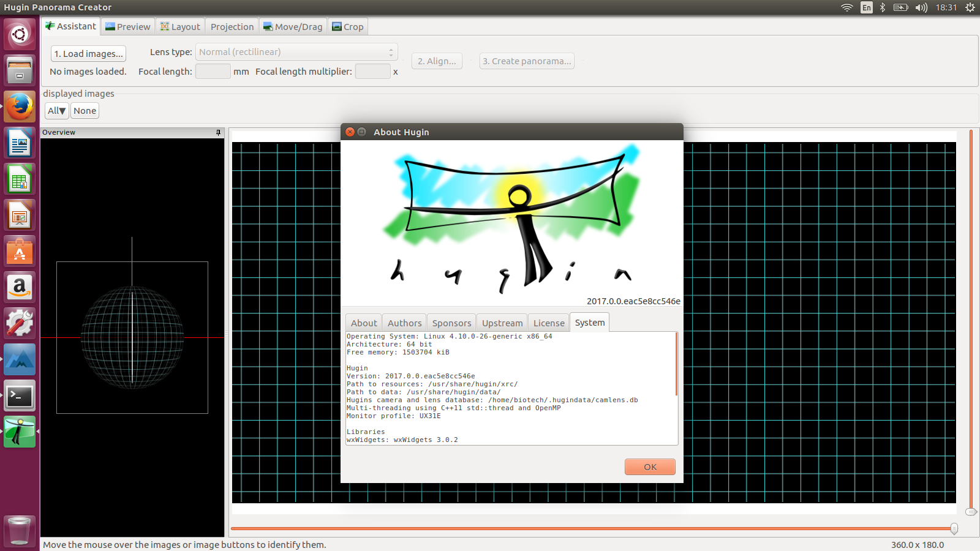This screenshot has height=551, width=980.
Task: Click the vertical field-of-view slider at right
Action: [x=971, y=322]
